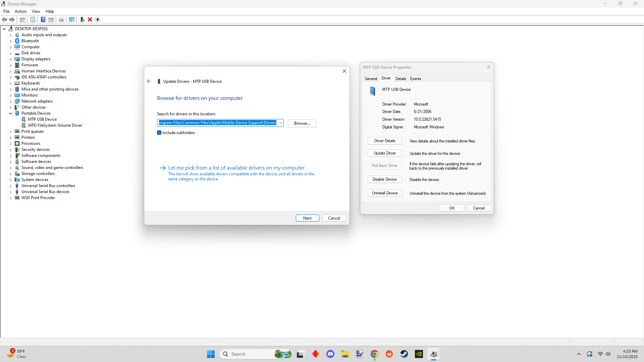Expand Universal Serial Bus controllers node
Screen dimensions: 644x362
11,186
